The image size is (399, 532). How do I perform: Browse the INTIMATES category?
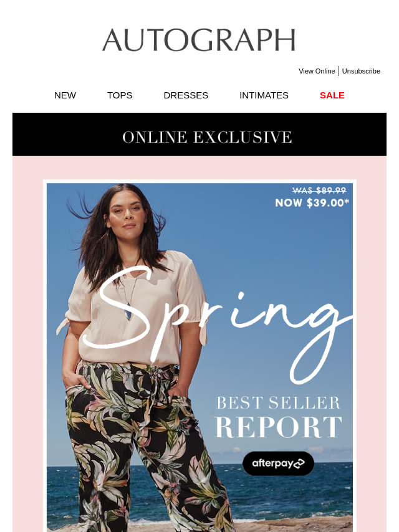pyautogui.click(x=264, y=95)
